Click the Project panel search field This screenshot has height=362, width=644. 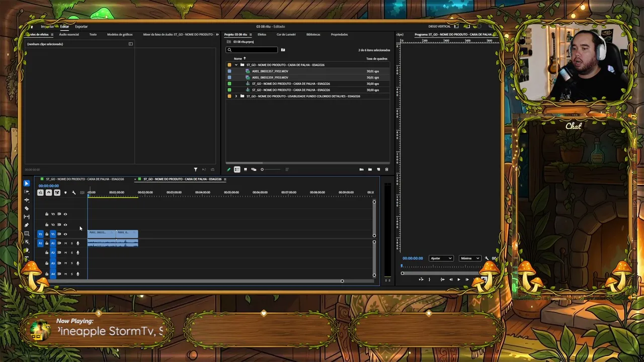[252, 50]
